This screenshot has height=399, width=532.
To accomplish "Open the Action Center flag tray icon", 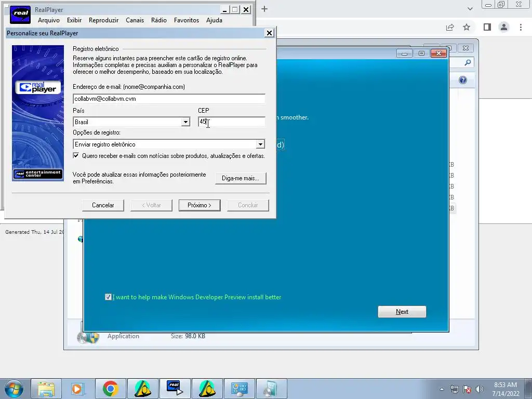I will (467, 389).
